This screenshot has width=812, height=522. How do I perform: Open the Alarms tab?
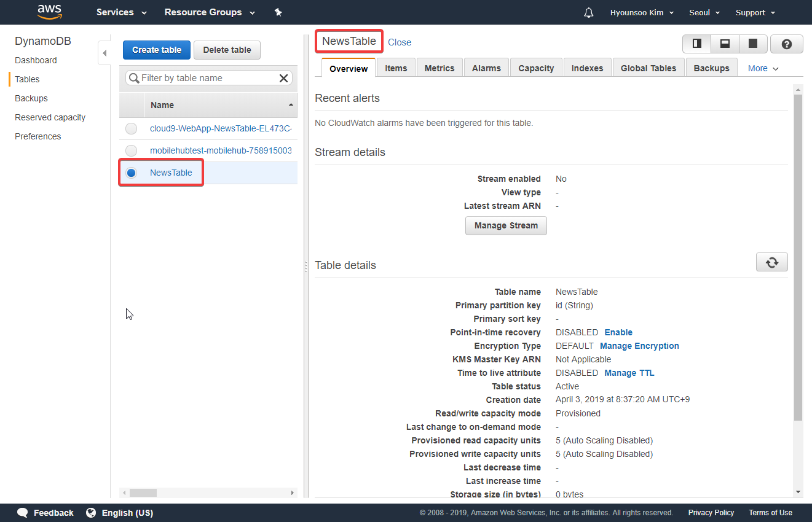point(486,68)
